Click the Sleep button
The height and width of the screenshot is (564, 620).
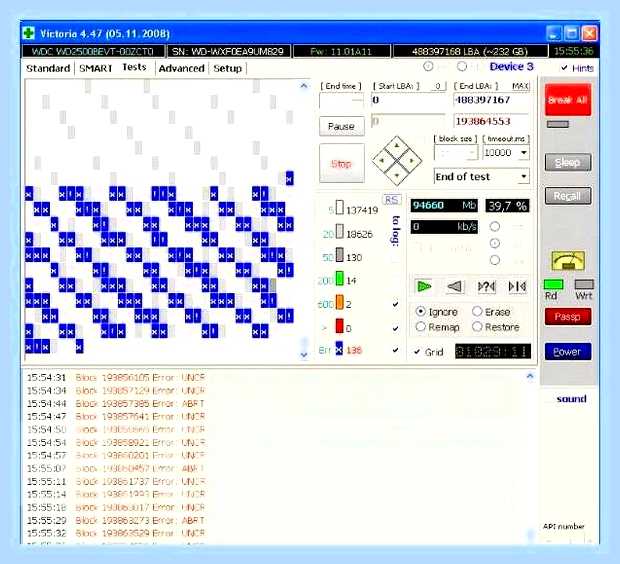pyautogui.click(x=568, y=162)
